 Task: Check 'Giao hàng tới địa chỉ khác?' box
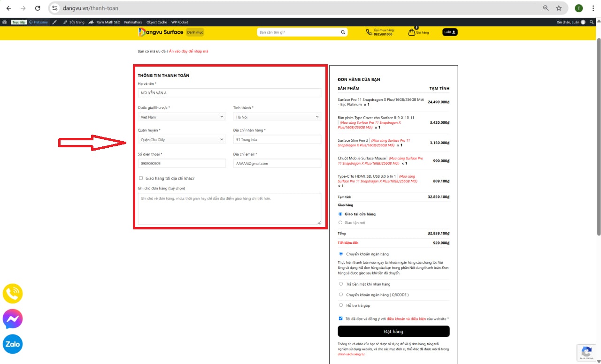[x=141, y=178]
